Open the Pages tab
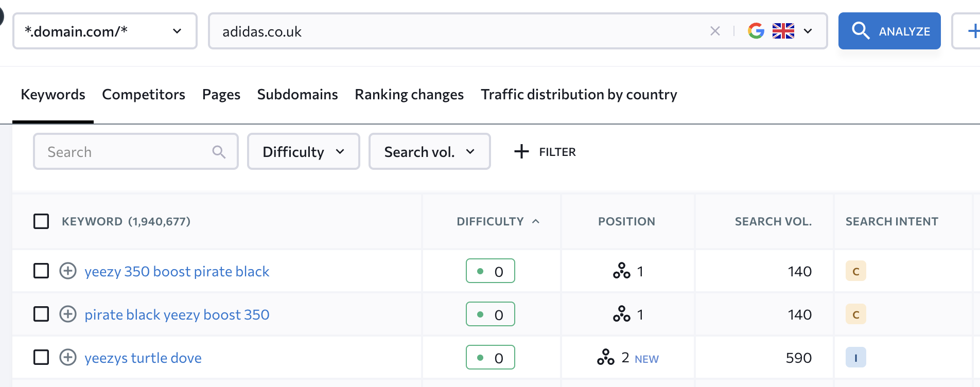The width and height of the screenshot is (980, 387). click(x=221, y=95)
